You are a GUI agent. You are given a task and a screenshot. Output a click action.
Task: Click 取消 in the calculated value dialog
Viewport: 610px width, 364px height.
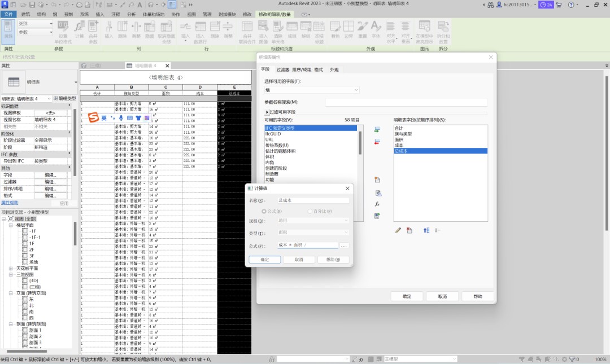click(299, 260)
